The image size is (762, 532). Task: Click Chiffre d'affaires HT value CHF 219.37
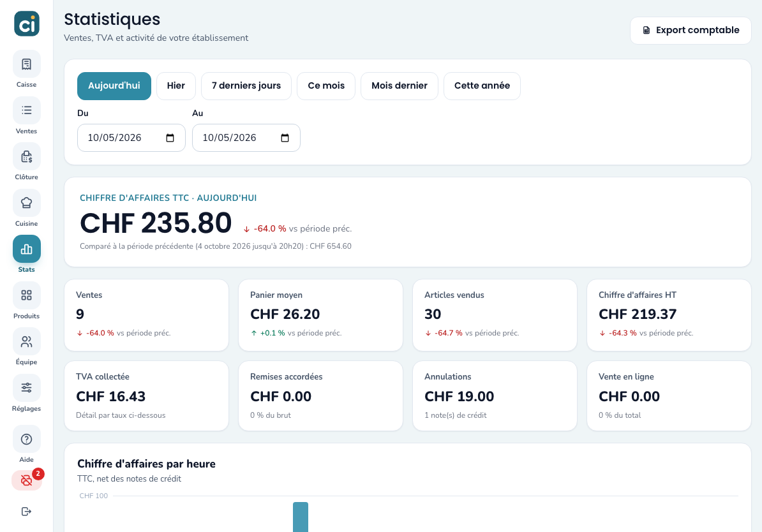pyautogui.click(x=637, y=314)
